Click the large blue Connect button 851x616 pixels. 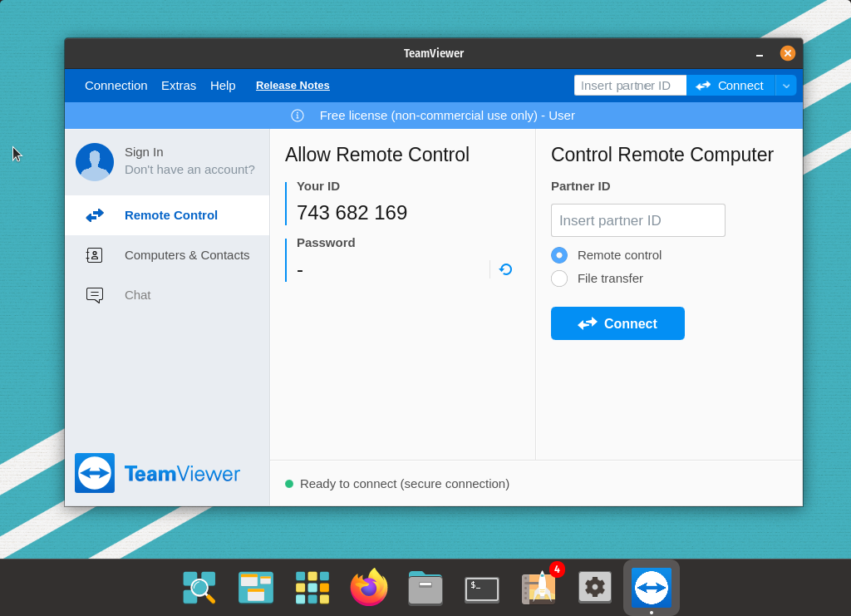click(x=617, y=323)
